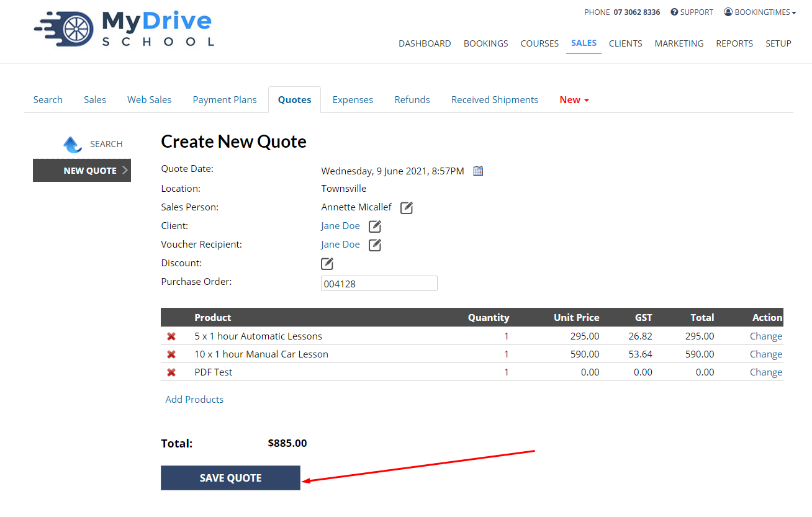Edit the Sales Person Annette Micallef
Viewport: 812px width, 517px height.
click(407, 208)
